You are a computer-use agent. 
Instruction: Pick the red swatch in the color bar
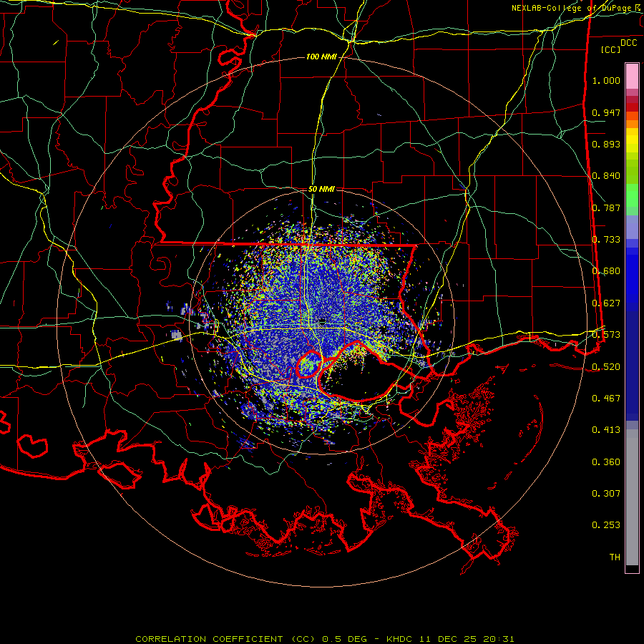pos(632,107)
